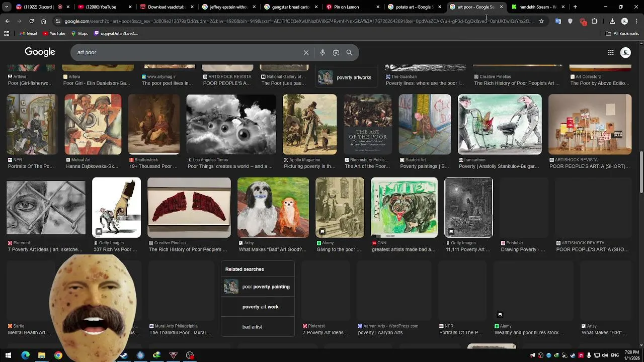Open the bookmarks bar apps grid
The width and height of the screenshot is (644, 362).
[7, 33]
